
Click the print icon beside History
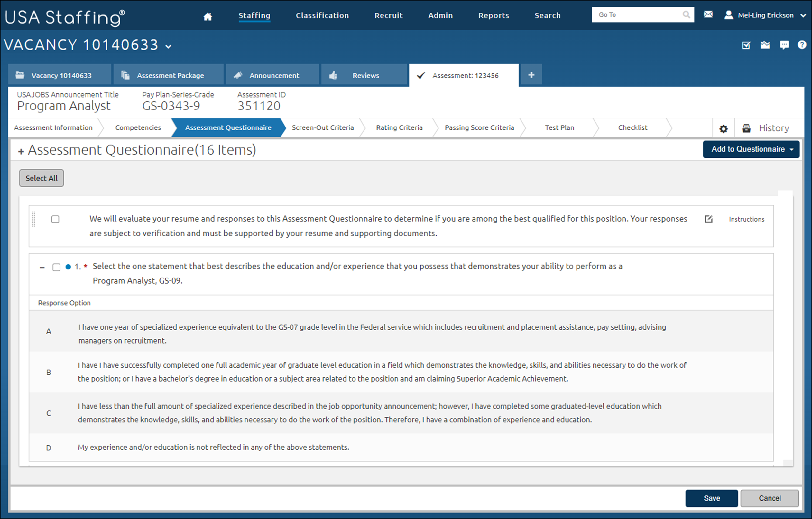click(746, 128)
